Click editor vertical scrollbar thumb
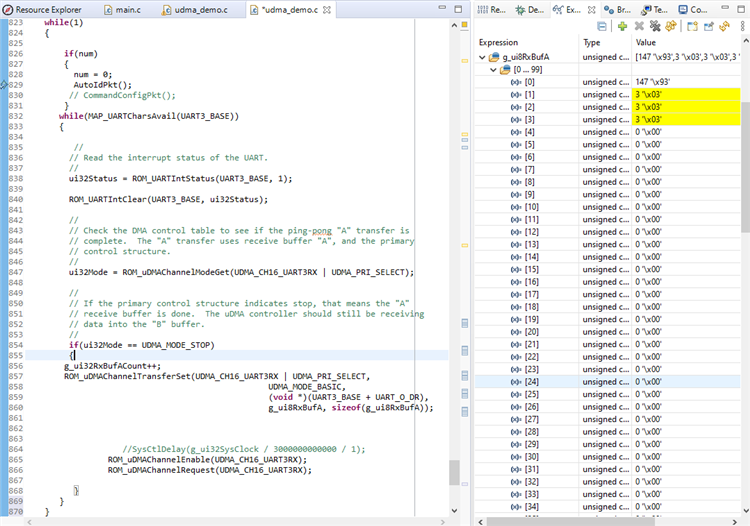 [x=454, y=472]
